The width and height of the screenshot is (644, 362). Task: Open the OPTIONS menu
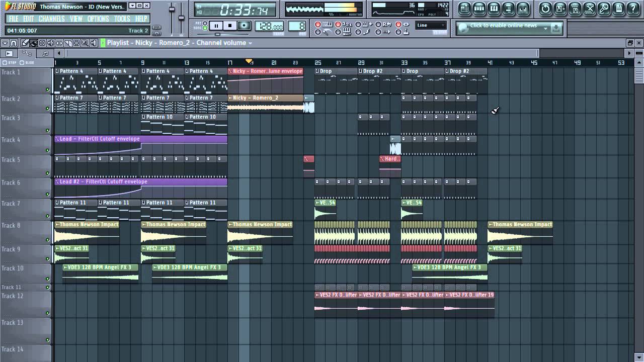98,19
